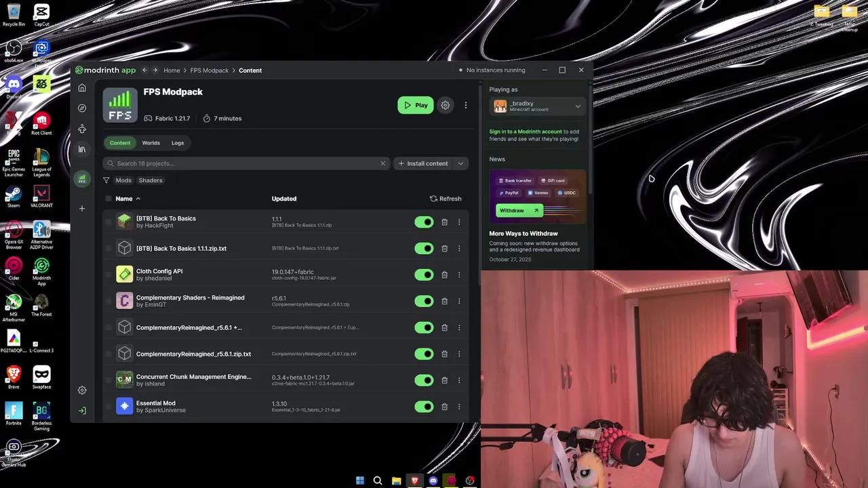Open instance settings gear next to Play

point(445,105)
